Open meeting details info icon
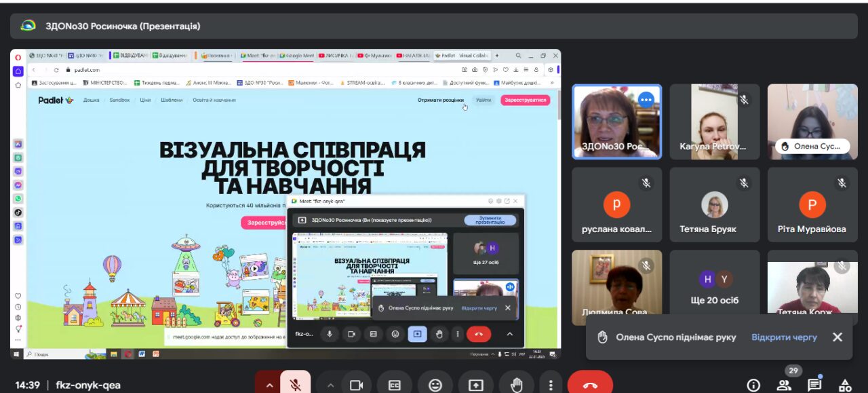The width and height of the screenshot is (868, 393). click(x=753, y=385)
